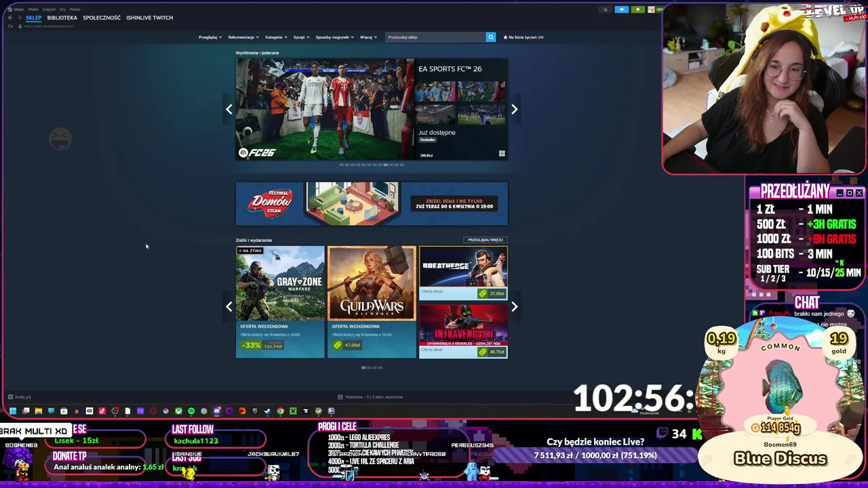The width and height of the screenshot is (868, 488).
Task: Open the Gry menu
Action: click(62, 9)
